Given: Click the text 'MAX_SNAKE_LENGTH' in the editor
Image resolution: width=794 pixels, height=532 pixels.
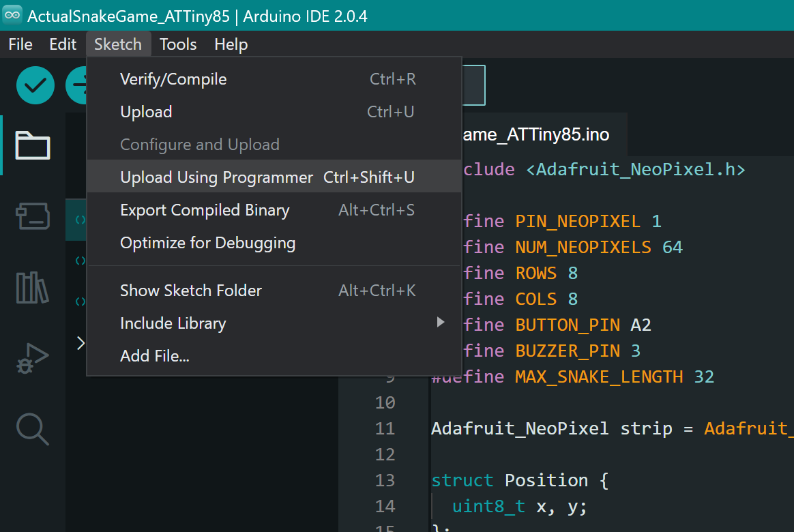Looking at the screenshot, I should pos(599,377).
